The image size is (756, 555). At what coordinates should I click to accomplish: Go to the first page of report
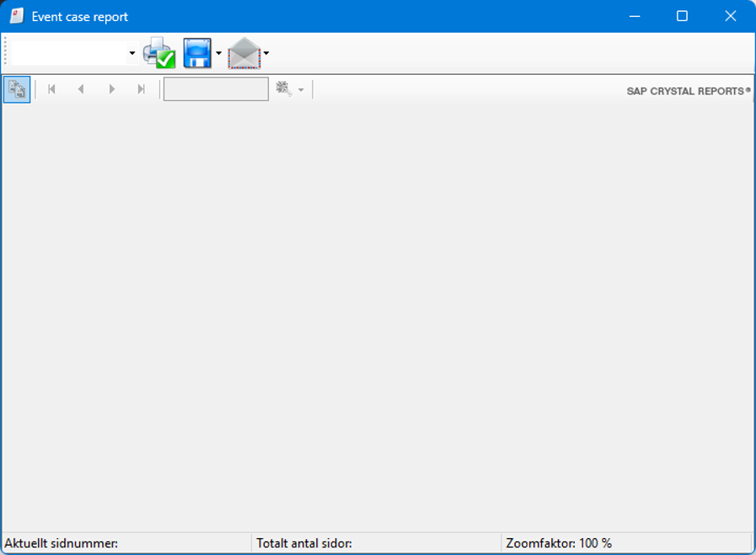(51, 89)
